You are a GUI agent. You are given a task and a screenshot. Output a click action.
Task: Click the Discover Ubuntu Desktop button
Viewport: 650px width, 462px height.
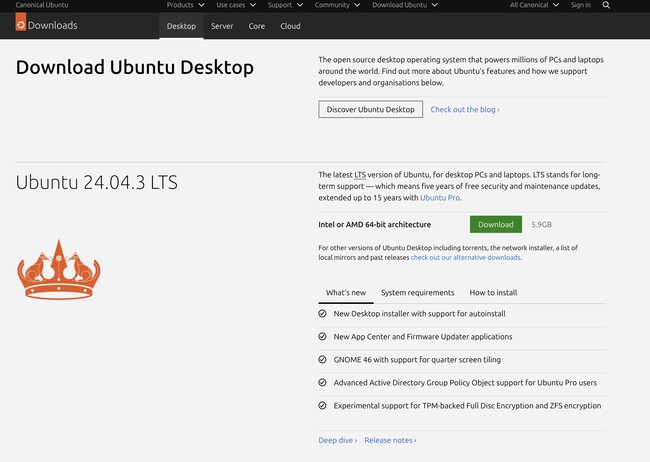coord(370,109)
